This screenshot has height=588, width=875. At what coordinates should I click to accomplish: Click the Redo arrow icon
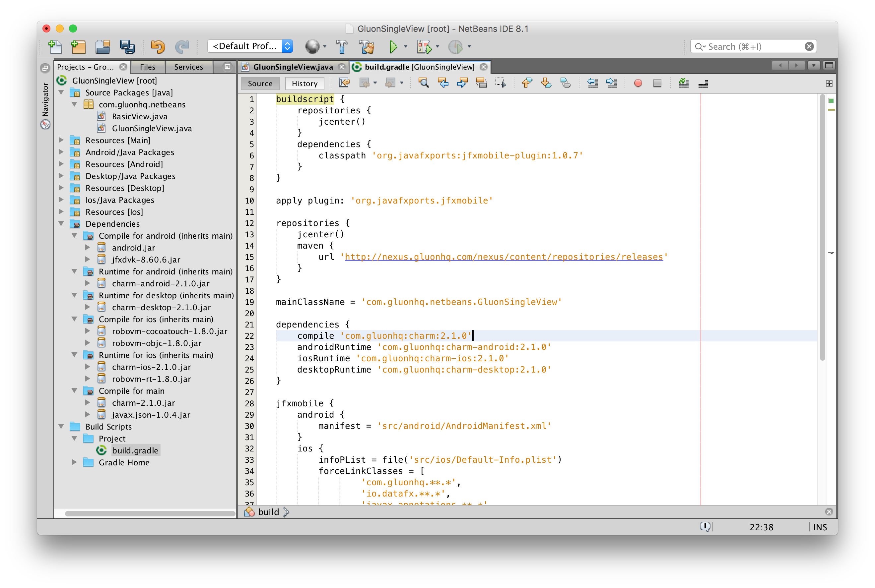pyautogui.click(x=182, y=46)
